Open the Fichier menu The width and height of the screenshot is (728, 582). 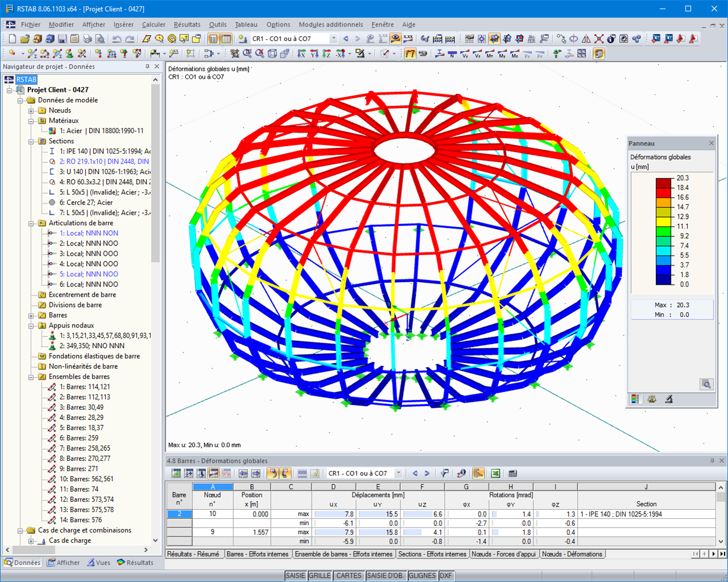point(31,24)
